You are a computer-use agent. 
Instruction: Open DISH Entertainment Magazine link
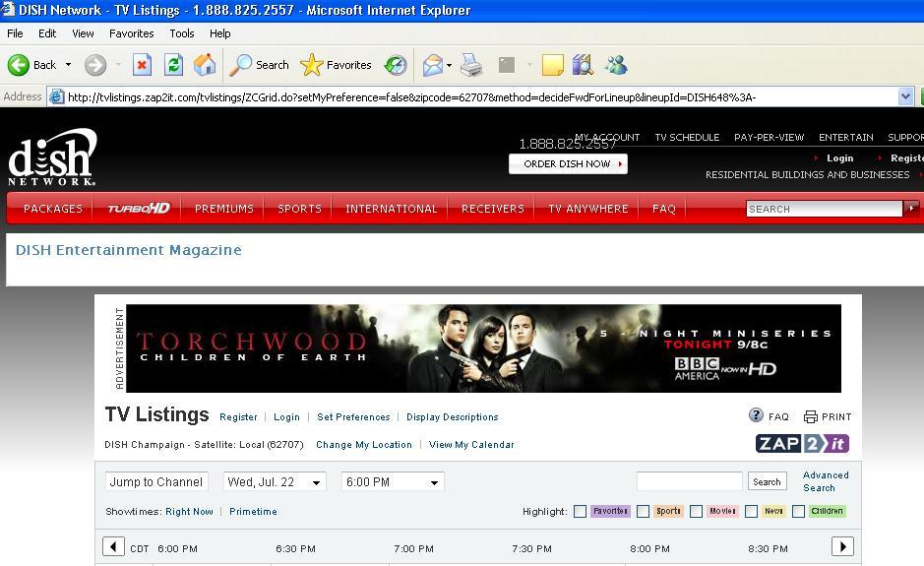(129, 250)
